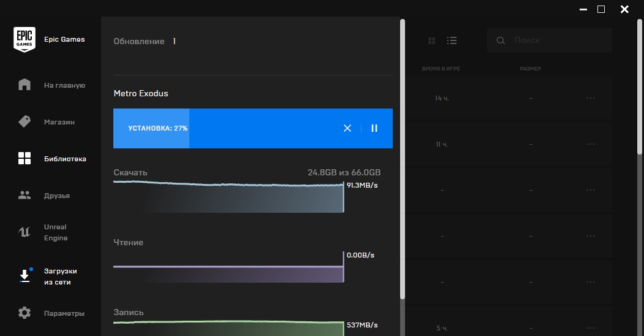Open options menu for the 11 ч. game
644x336 pixels.
point(591,144)
